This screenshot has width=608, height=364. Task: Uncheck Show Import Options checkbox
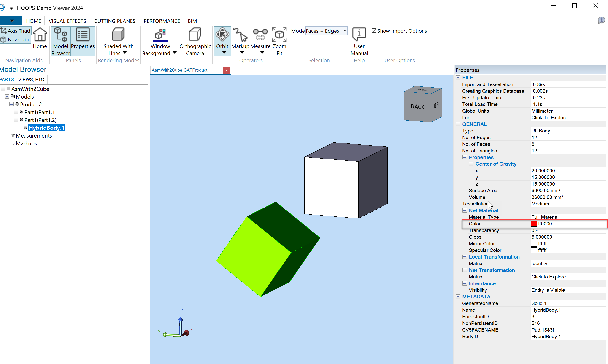[374, 31]
